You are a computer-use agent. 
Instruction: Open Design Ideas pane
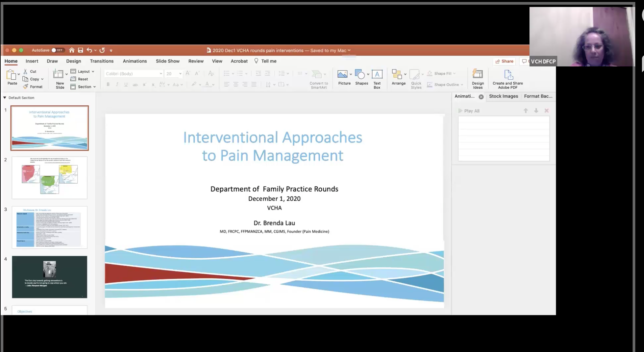click(477, 75)
